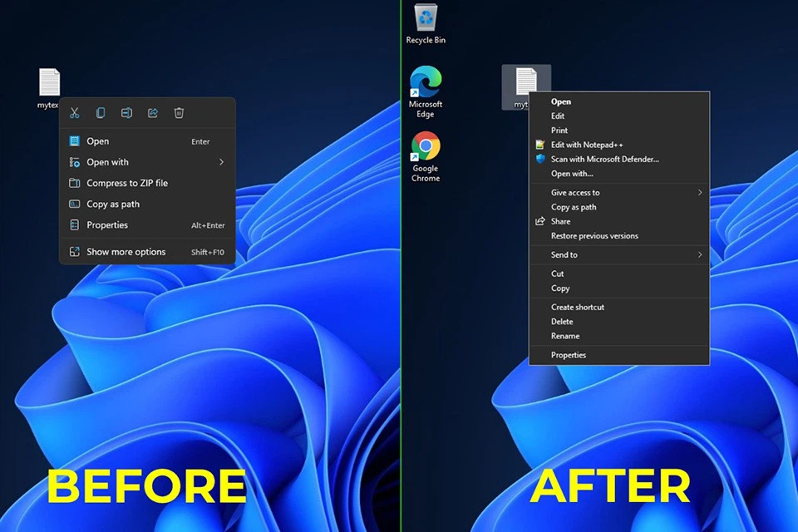
Task: Select the Microsoft Edge desktop shortcut
Action: click(426, 91)
